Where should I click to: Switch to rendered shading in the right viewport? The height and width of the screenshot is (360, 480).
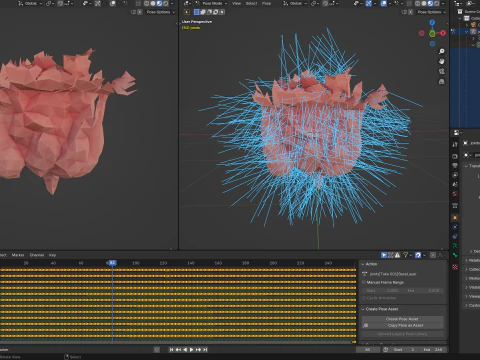pyautogui.click(x=436, y=3)
